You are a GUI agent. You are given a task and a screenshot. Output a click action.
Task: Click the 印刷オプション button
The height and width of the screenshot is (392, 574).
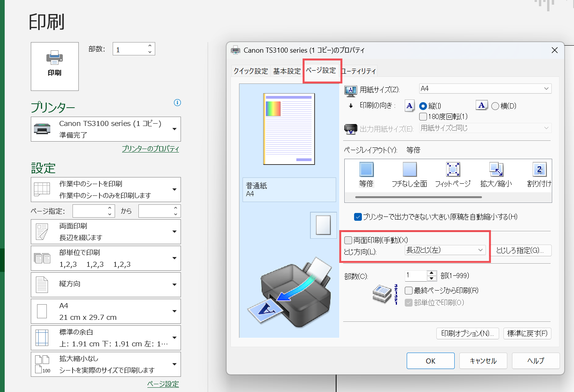467,333
